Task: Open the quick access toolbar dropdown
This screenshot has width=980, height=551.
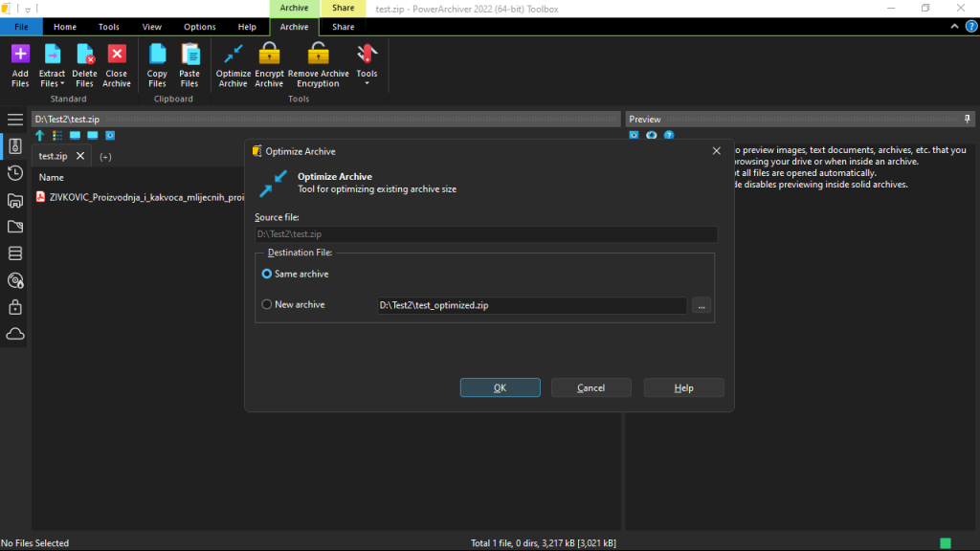Action: click(x=28, y=10)
